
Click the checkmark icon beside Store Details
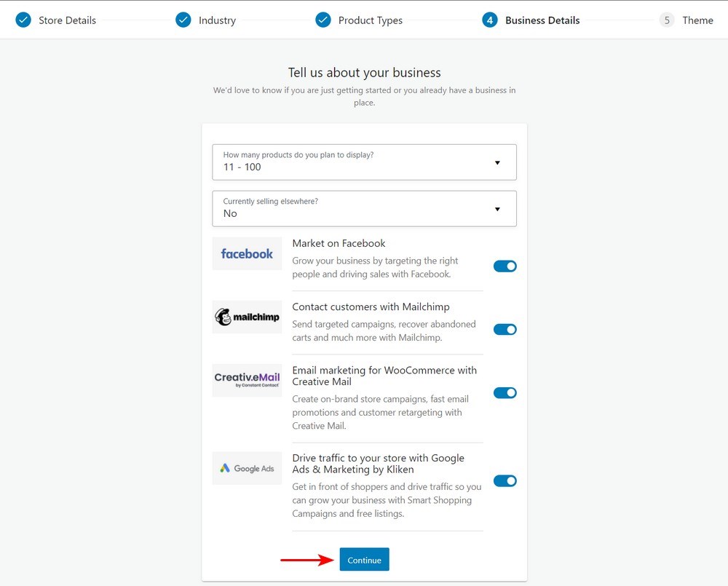[23, 20]
